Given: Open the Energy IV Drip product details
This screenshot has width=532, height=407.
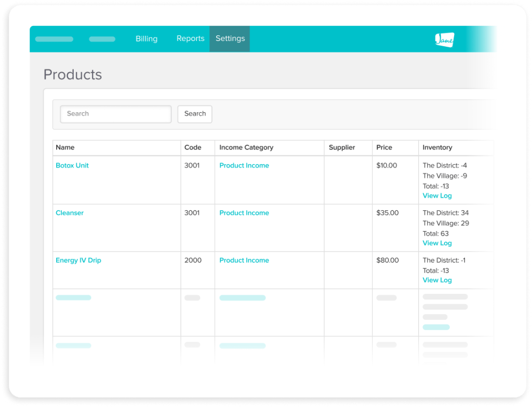Looking at the screenshot, I should [78, 260].
